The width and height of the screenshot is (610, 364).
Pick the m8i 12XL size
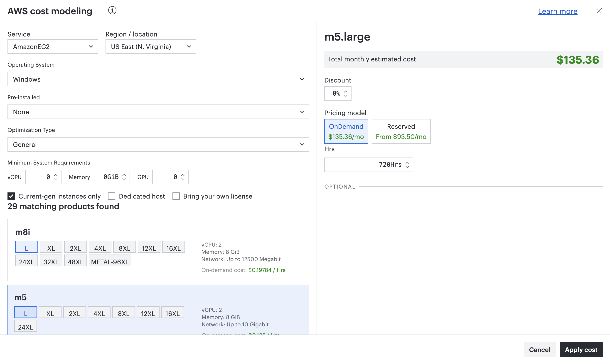click(x=149, y=247)
